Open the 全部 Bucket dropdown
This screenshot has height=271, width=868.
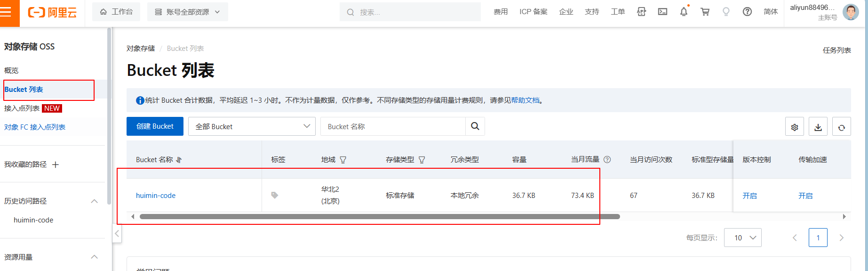coord(252,126)
